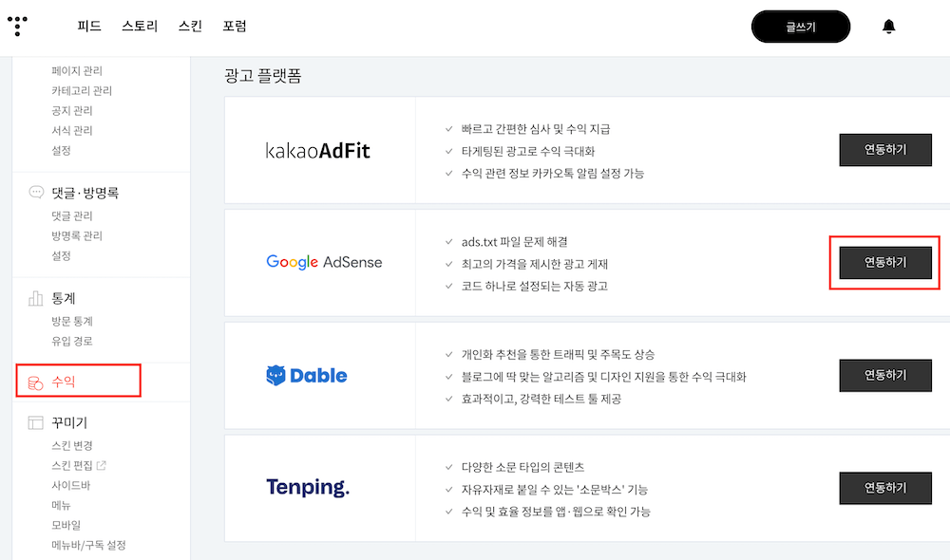The width and height of the screenshot is (950, 560).
Task: Click text 효과적이고, 강력한 테스트 툴 제공
Action: point(541,399)
